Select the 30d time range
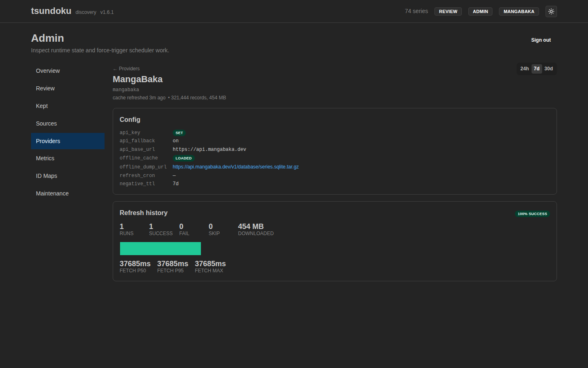 click(548, 69)
